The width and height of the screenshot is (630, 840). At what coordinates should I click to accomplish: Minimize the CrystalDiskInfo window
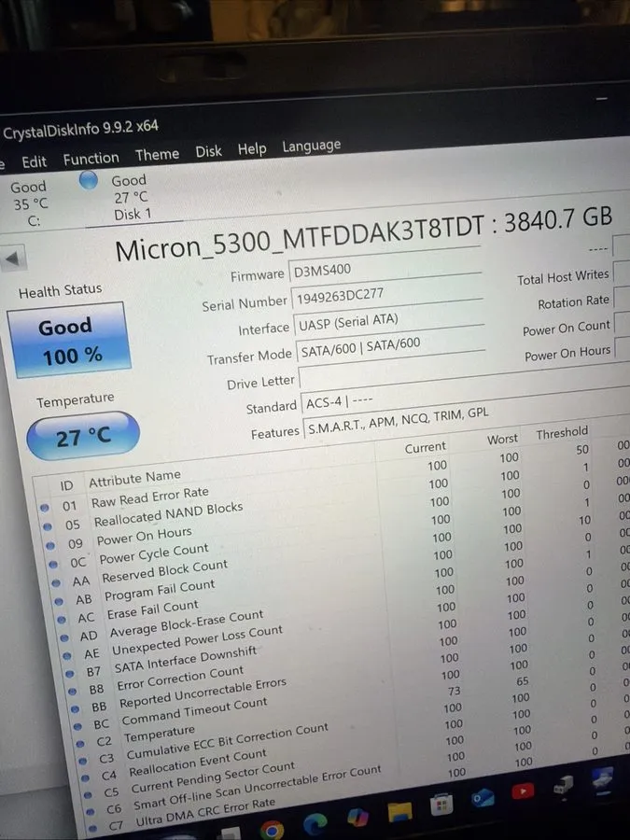[x=602, y=99]
